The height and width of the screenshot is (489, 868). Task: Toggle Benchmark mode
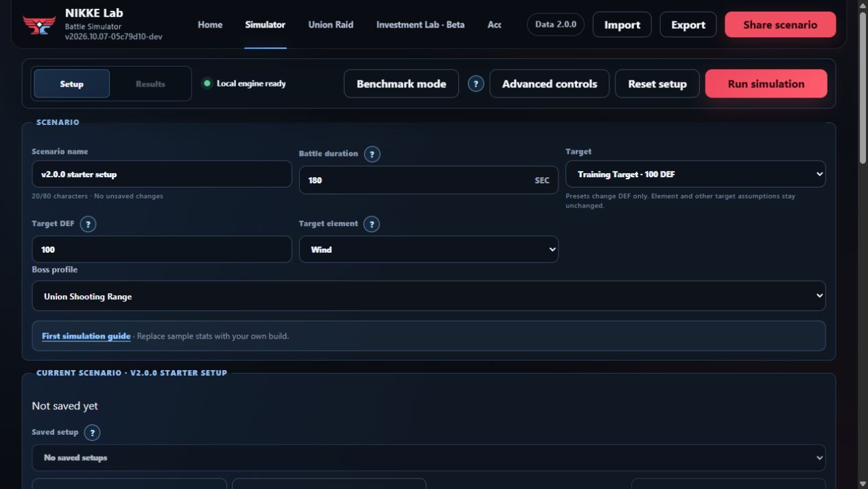tap(401, 84)
